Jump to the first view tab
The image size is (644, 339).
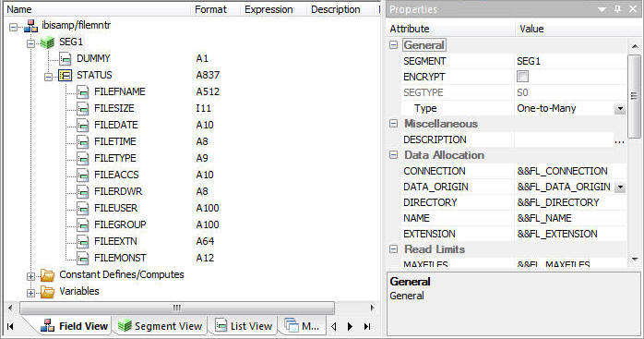pos(10,326)
